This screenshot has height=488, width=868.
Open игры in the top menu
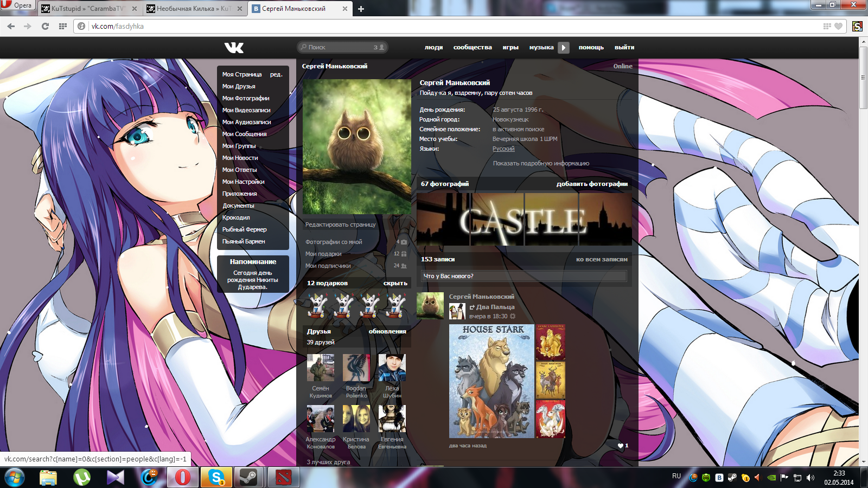click(x=510, y=47)
